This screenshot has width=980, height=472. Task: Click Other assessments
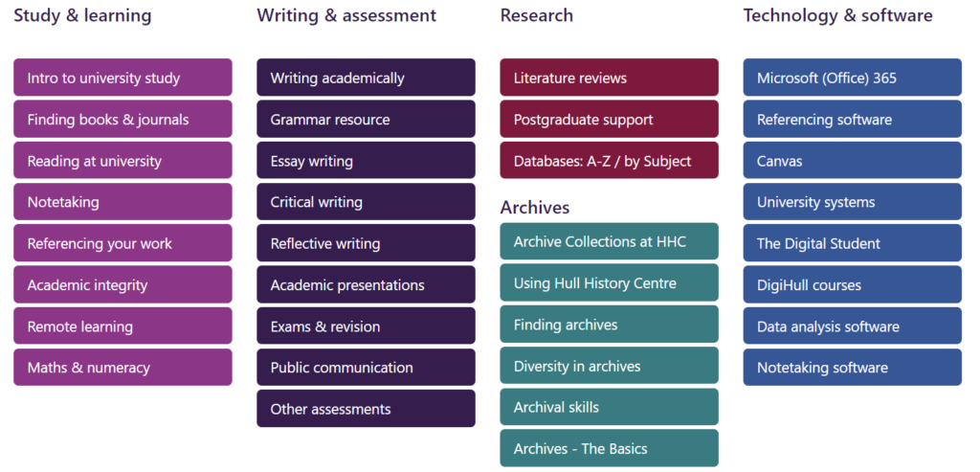tap(366, 408)
